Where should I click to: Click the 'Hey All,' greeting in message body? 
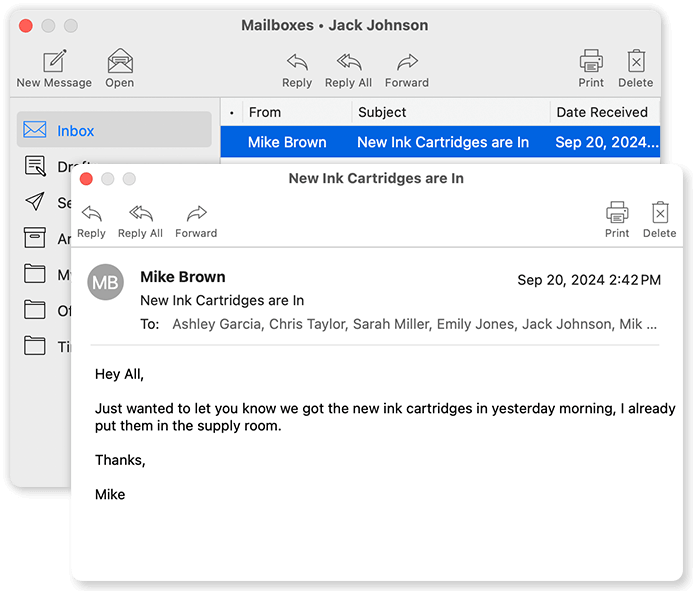point(119,374)
